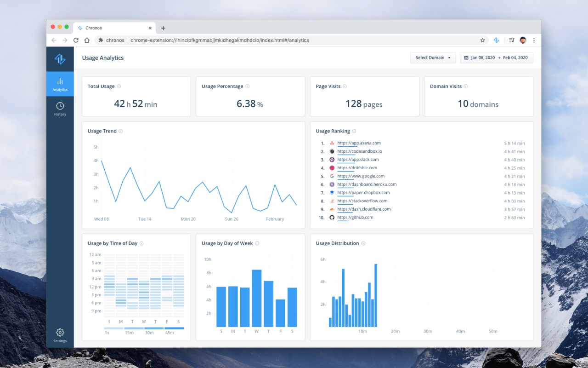Viewport: 588px width, 368px height.
Task: Open the https://dribbble.com link
Action: tap(357, 168)
